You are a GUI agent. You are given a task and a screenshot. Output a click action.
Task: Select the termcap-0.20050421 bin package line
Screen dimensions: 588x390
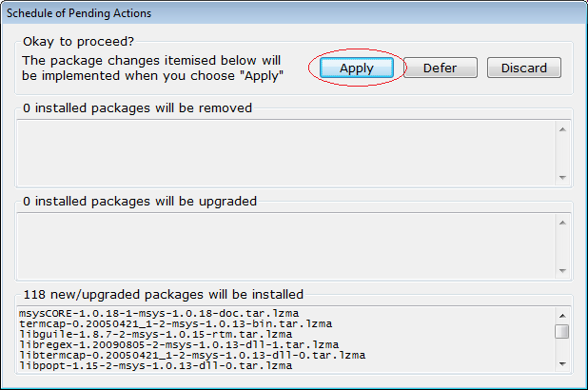coord(175,324)
